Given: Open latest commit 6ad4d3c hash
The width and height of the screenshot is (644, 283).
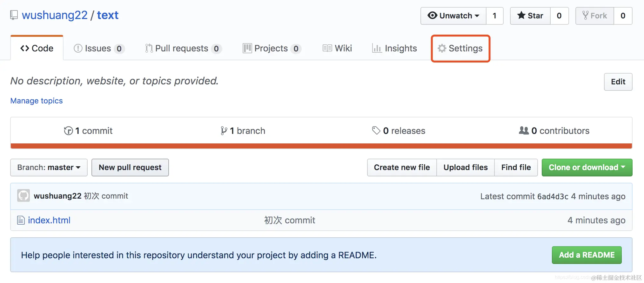Looking at the screenshot, I should tap(553, 196).
